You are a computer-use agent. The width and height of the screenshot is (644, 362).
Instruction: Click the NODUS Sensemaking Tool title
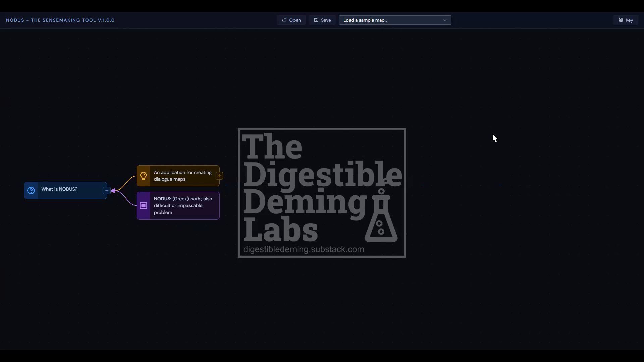(x=60, y=20)
